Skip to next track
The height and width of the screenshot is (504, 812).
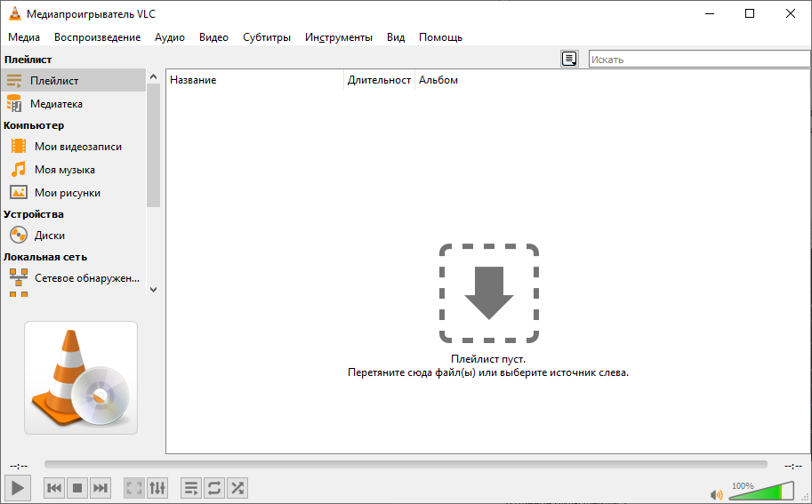tap(100, 487)
